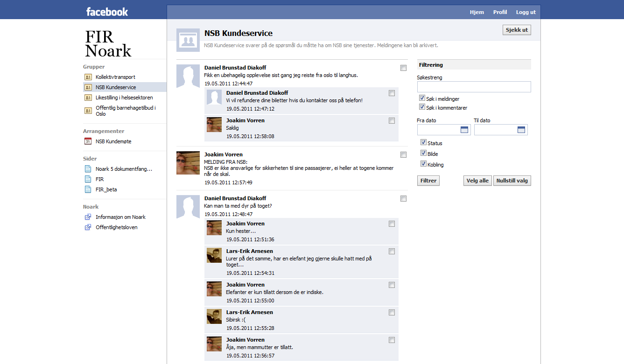Click Lars-Erik's avatar beside 'Sibirsk :(' comment
This screenshot has width=624, height=364.
point(214,316)
